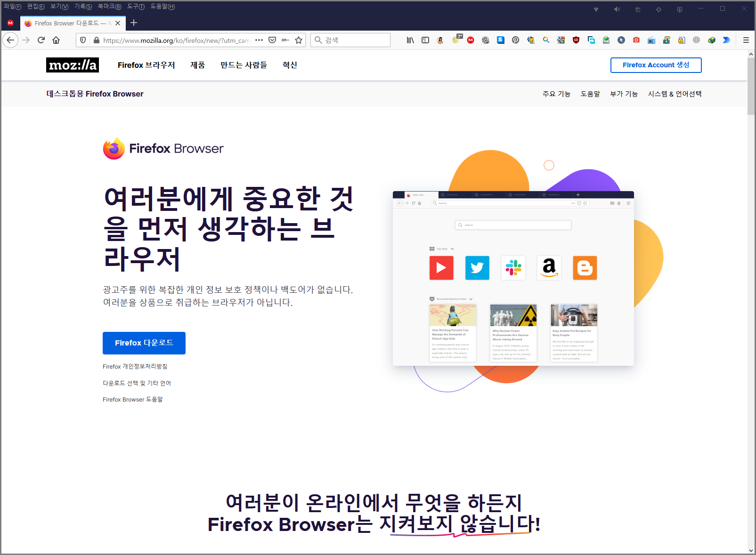This screenshot has width=756, height=555.
Task: Open the Firefox account avatar icon
Action: [440, 40]
